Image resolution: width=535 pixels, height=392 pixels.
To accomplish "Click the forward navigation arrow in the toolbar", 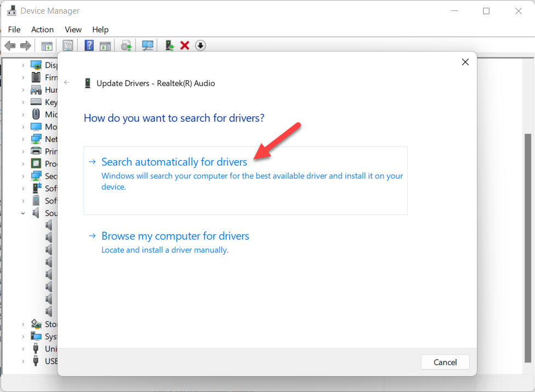I will pos(25,45).
